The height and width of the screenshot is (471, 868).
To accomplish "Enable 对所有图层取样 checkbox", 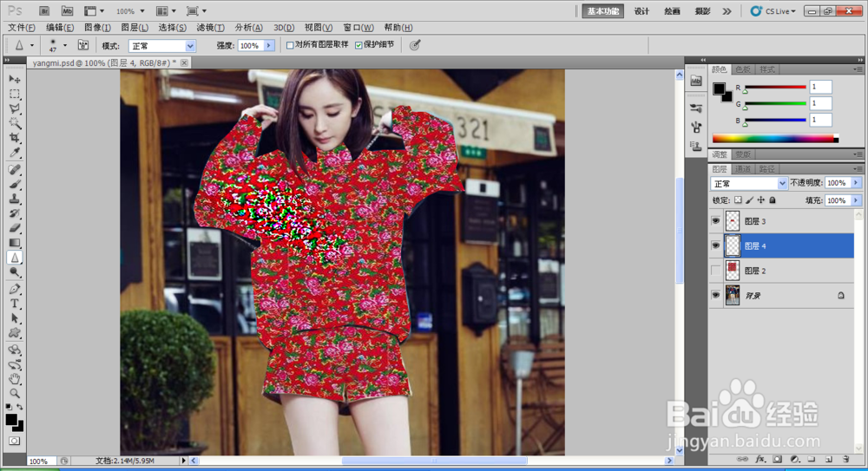I will (290, 45).
